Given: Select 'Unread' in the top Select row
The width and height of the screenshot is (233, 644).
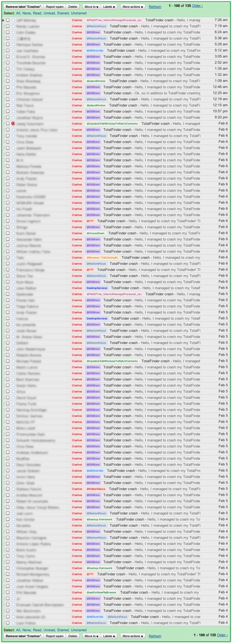Looking at the screenshot, I should pyautogui.click(x=49, y=13).
